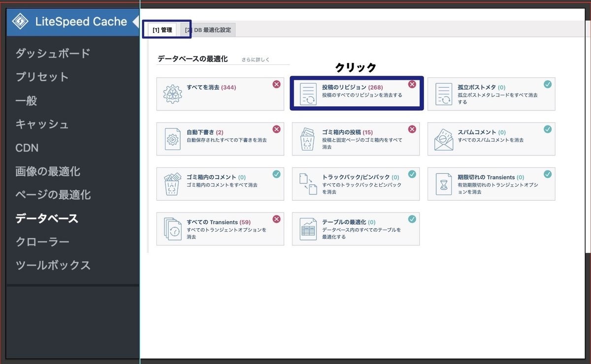Click description すべてのスパムコメントを消去
The height and width of the screenshot is (364, 591).
[491, 140]
